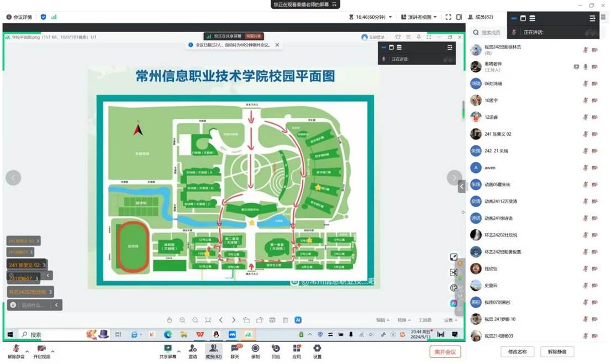Click 成员(82) in the top toolbar
This screenshot has width=611, height=364.
tap(481, 17)
